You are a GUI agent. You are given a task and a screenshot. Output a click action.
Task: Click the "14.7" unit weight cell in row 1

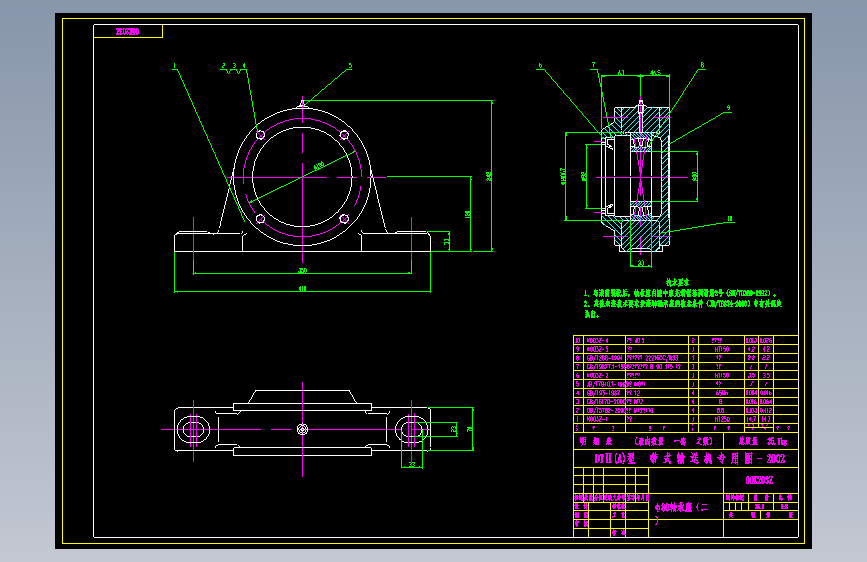[x=751, y=419]
